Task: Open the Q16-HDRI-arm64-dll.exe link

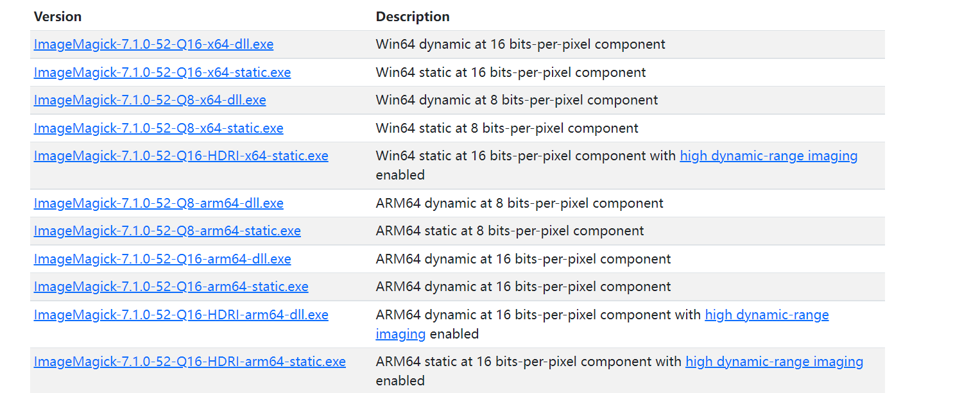Action: click(181, 315)
